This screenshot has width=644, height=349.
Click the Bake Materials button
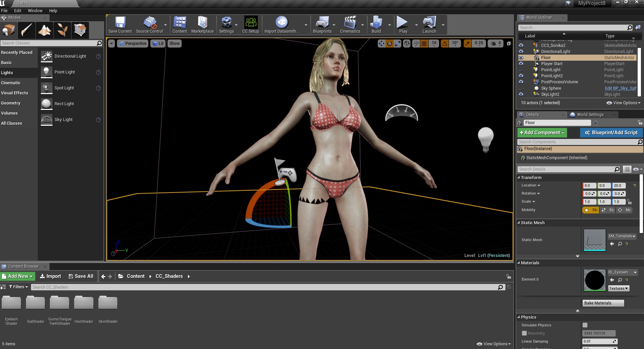(603, 303)
